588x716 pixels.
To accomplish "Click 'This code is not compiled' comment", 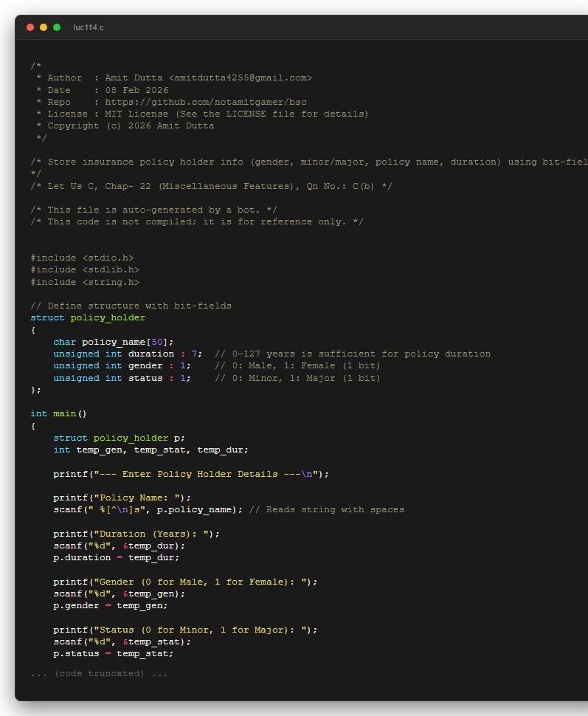I will [197, 221].
